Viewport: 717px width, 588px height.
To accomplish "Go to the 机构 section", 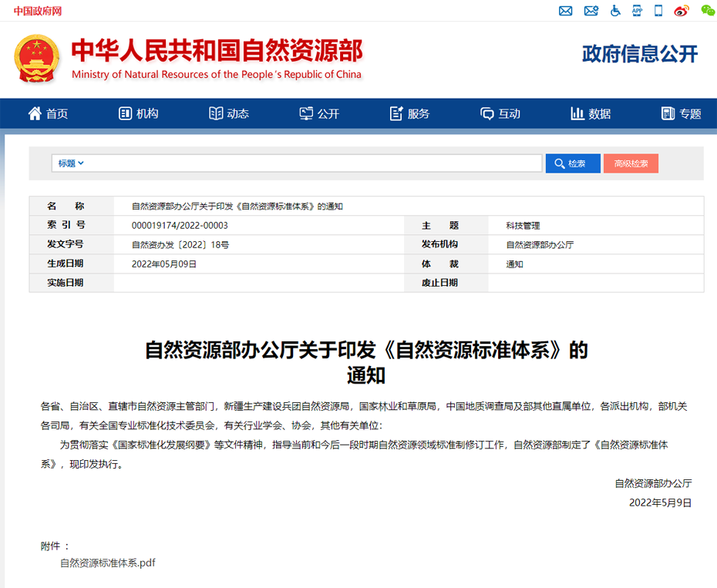I will tap(139, 113).
